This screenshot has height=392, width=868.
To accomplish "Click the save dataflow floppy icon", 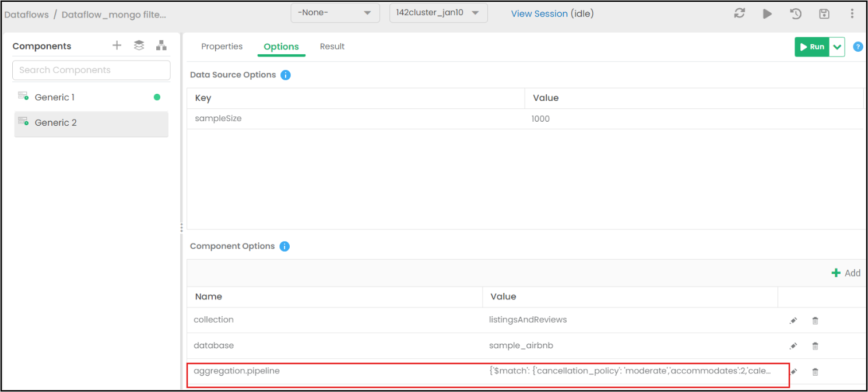I will pos(824,13).
